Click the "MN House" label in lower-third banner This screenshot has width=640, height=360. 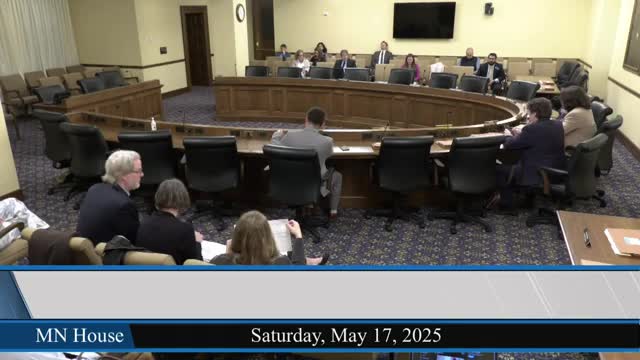80,336
